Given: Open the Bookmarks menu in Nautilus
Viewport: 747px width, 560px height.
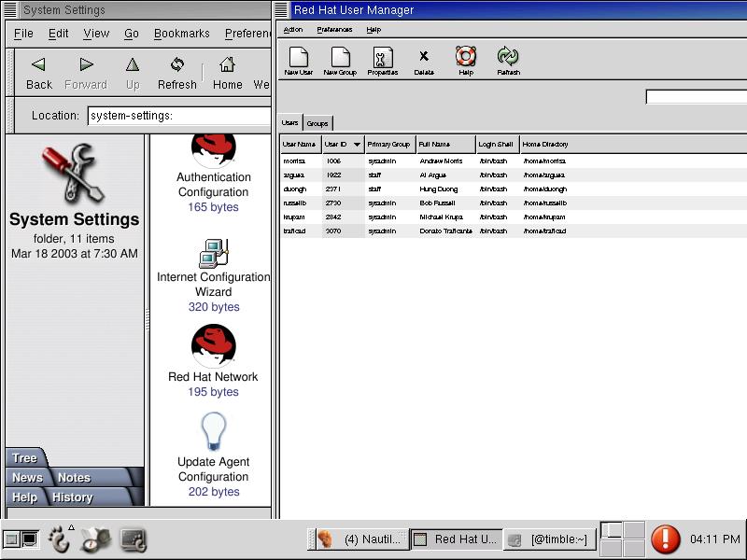Looking at the screenshot, I should (x=181, y=34).
